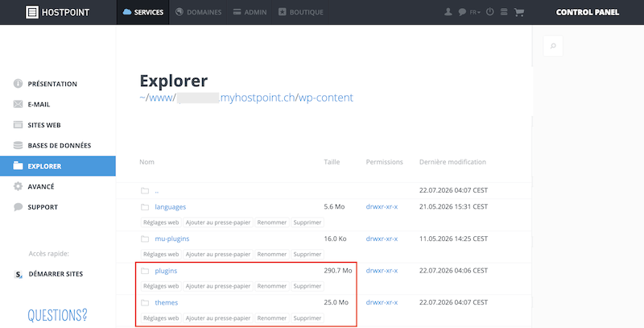Click the wp-content segment in the path
The image size is (644, 328).
pos(326,98)
